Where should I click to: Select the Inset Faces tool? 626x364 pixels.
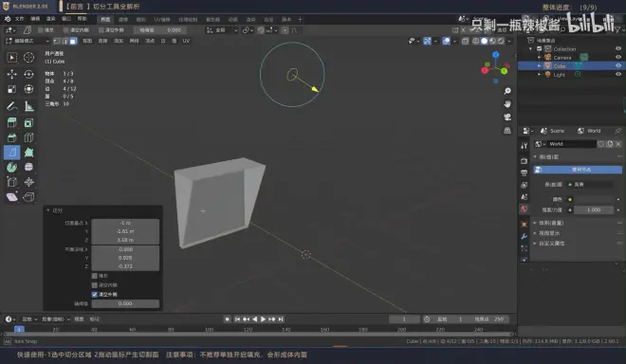28,123
